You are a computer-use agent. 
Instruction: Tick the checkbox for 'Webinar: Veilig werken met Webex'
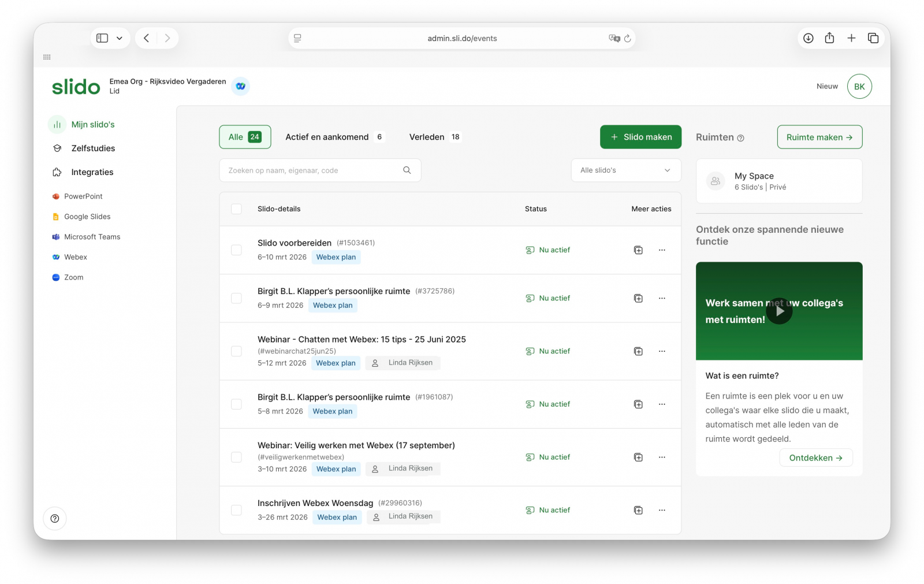point(236,457)
